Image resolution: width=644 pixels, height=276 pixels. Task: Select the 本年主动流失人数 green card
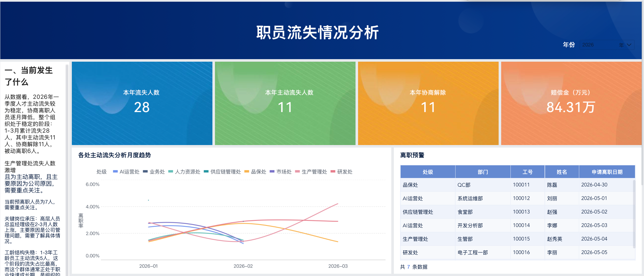[285, 103]
